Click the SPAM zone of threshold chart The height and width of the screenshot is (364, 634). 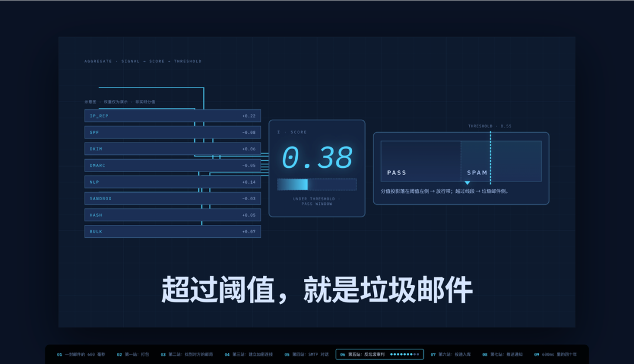tap(501, 161)
